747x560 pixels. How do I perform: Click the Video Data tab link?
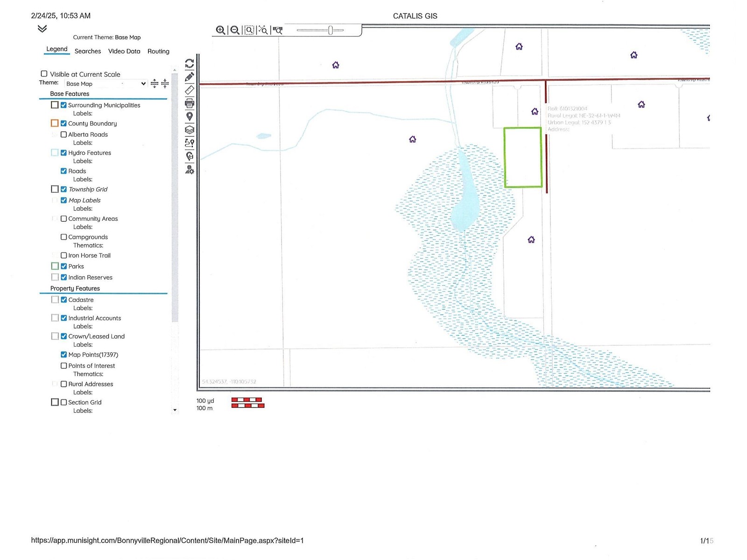tap(124, 51)
